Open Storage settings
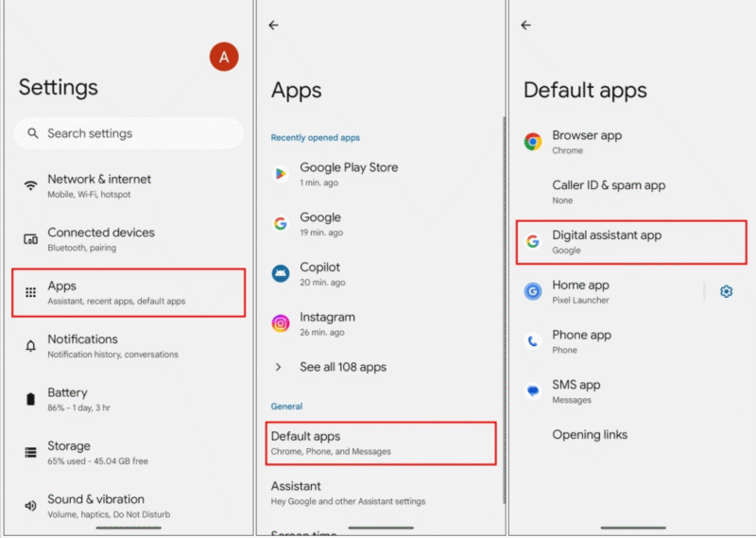Screen dimensions: 756x538 [x=129, y=453]
